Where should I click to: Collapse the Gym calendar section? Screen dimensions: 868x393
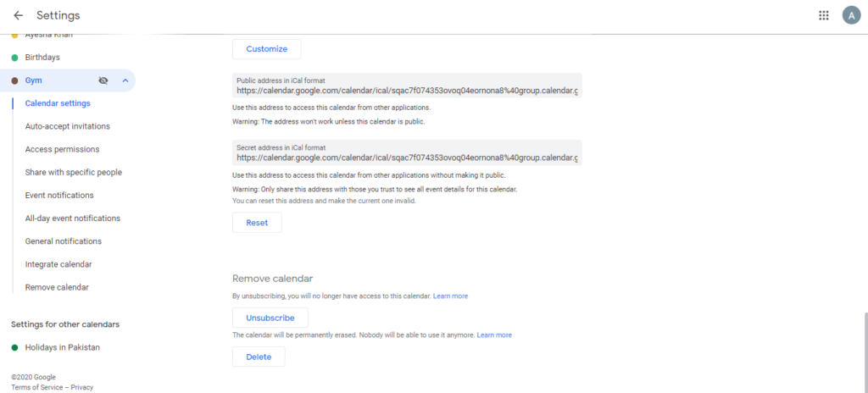125,80
